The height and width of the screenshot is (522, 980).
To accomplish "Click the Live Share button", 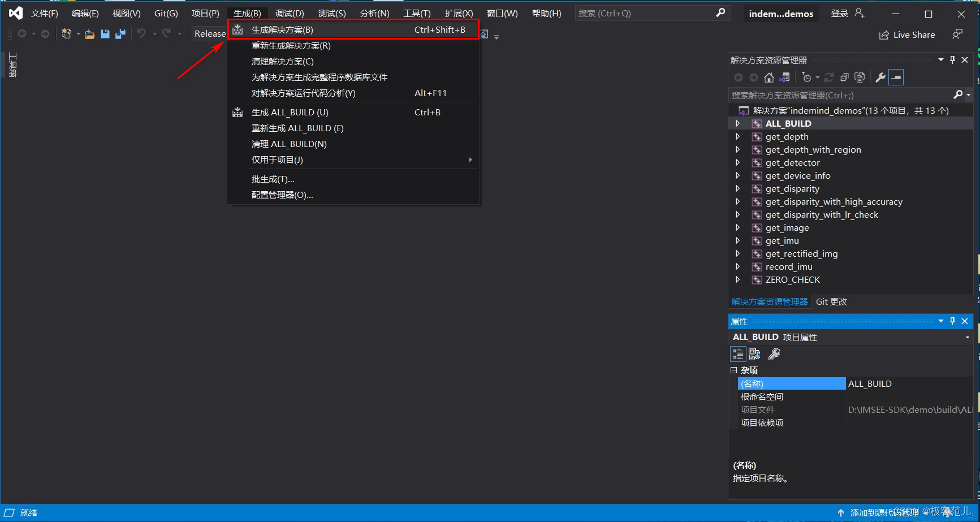I will tap(907, 35).
